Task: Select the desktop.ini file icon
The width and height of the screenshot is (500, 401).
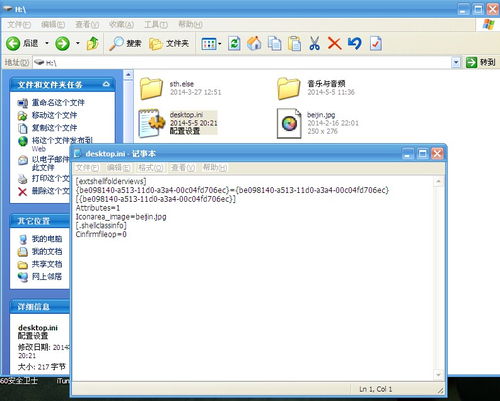Action: click(x=152, y=123)
